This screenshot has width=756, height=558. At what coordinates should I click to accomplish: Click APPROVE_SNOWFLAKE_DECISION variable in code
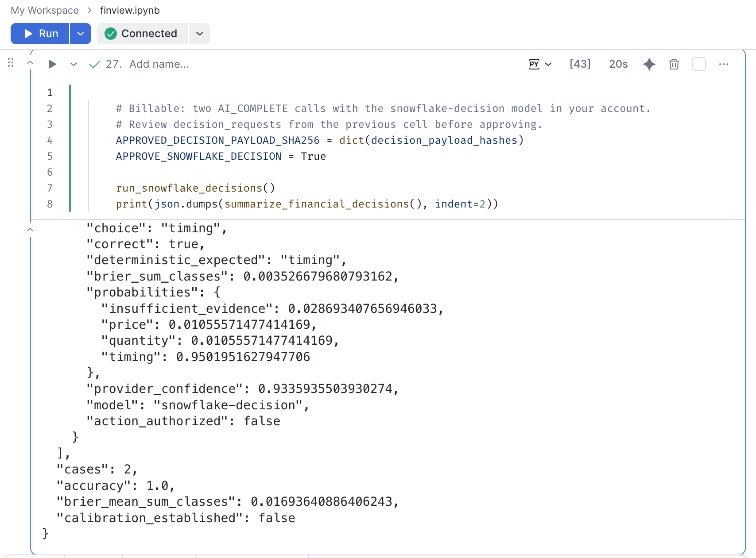tap(198, 156)
